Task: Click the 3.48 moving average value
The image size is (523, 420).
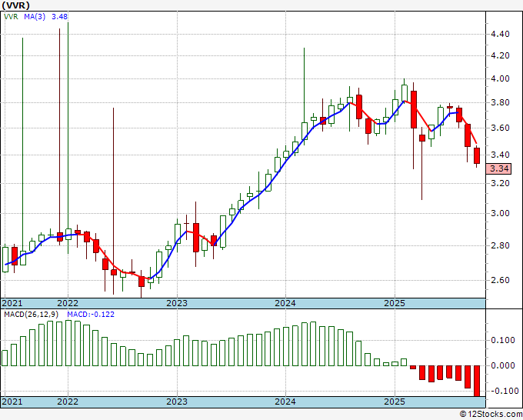Action: pyautogui.click(x=60, y=16)
